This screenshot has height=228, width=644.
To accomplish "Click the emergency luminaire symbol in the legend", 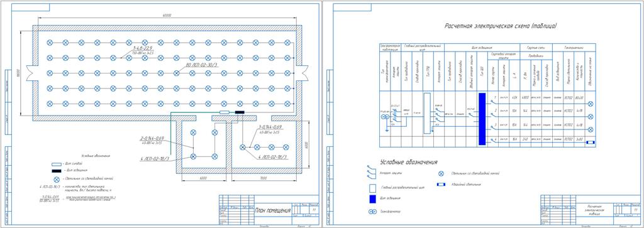I will 441,185.
